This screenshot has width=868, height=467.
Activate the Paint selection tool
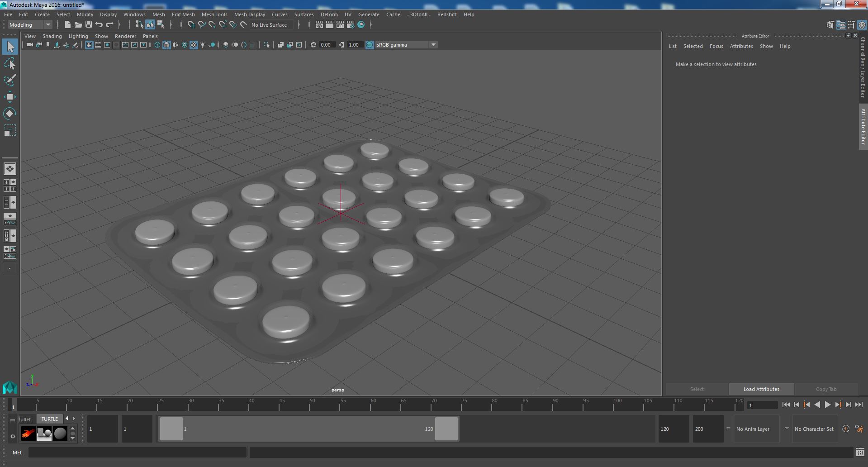click(x=9, y=80)
